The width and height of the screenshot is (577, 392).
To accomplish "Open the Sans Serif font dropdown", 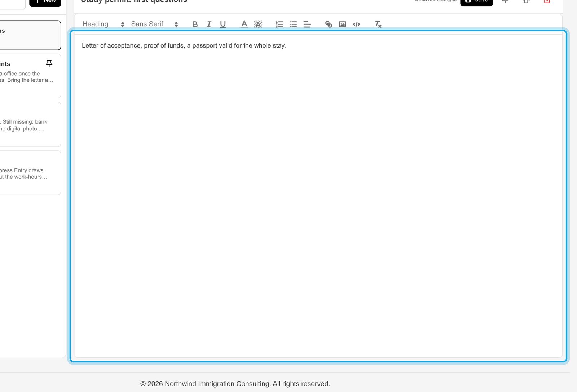I will [155, 24].
